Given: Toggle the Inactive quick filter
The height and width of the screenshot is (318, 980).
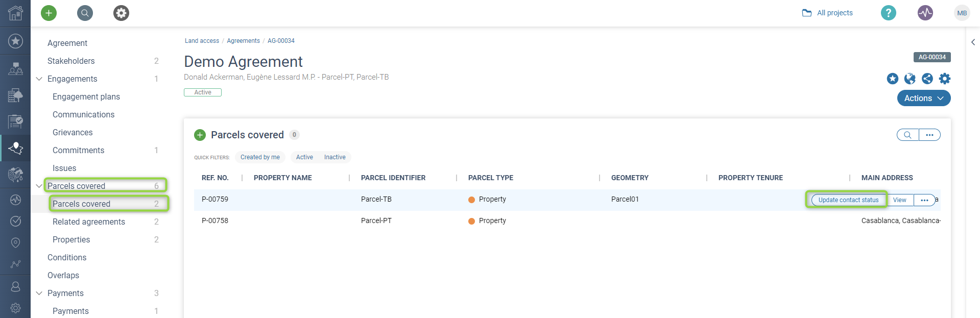Looking at the screenshot, I should [334, 157].
